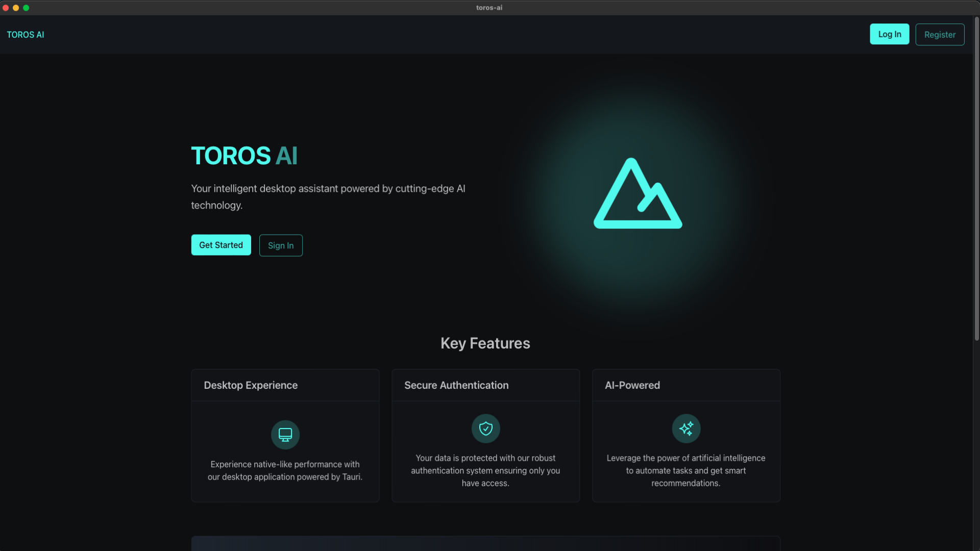Select the Secure Authentication card title

[x=456, y=386]
